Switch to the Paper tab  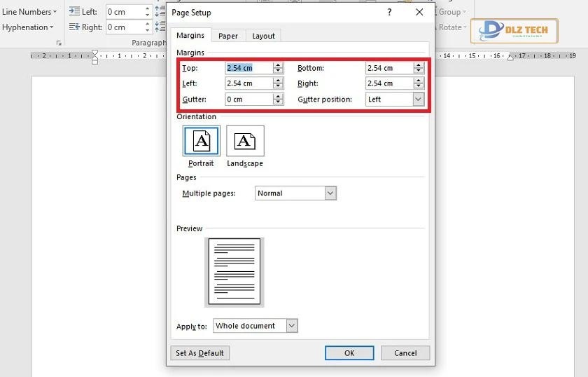point(227,36)
